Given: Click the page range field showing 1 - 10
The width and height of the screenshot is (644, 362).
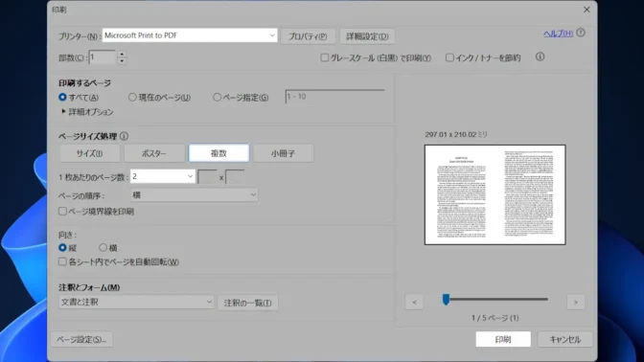Looking at the screenshot, I should (334, 97).
